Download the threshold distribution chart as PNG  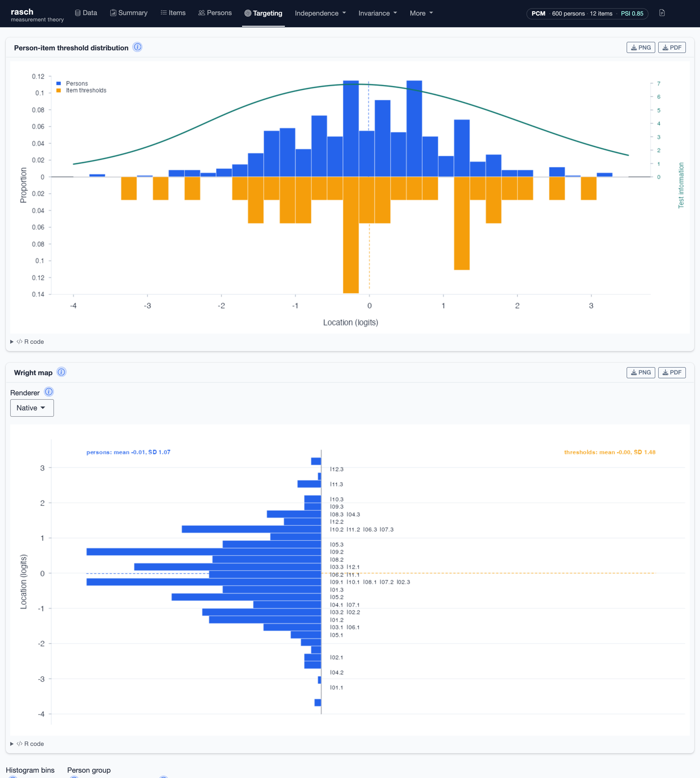(641, 48)
